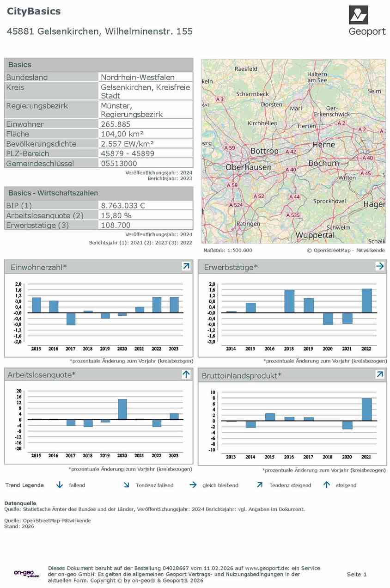Click the legend arrow icon for 'steigend'
Viewport: 390px width, 588px height.
pyautogui.click(x=327, y=485)
